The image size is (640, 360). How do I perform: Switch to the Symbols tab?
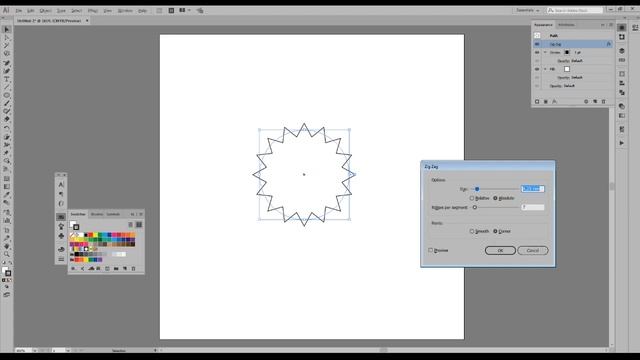point(113,214)
